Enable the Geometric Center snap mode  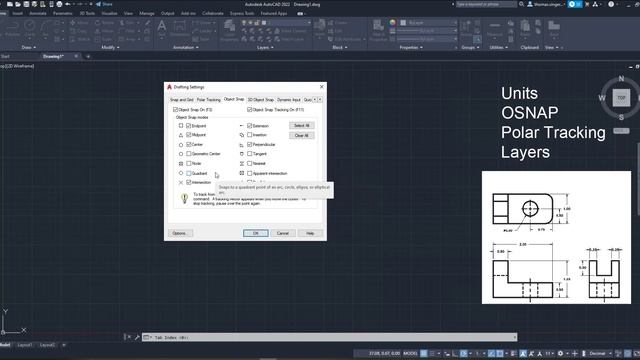(189, 154)
